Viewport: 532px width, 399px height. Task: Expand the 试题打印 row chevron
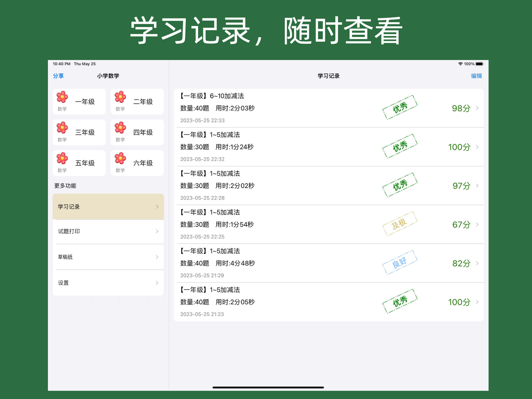coord(157,231)
